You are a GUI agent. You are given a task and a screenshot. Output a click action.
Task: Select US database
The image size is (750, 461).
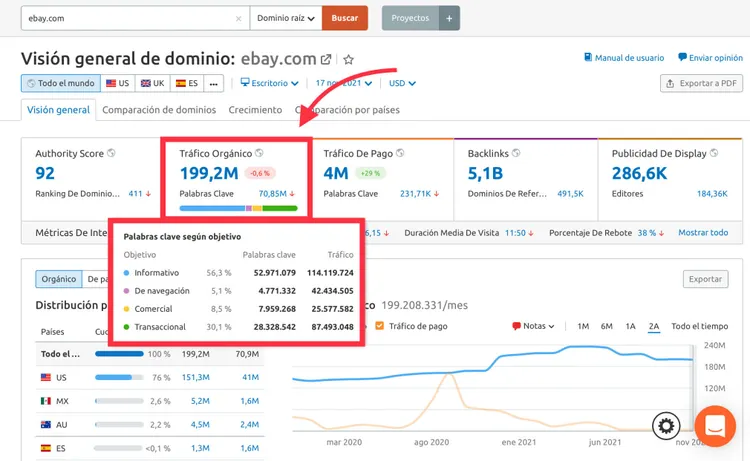[118, 83]
